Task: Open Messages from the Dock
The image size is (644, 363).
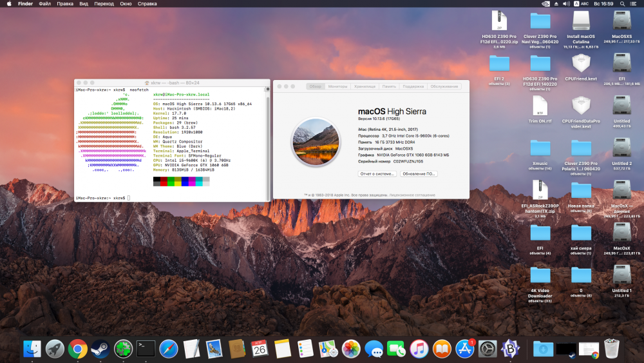Action: (x=374, y=349)
